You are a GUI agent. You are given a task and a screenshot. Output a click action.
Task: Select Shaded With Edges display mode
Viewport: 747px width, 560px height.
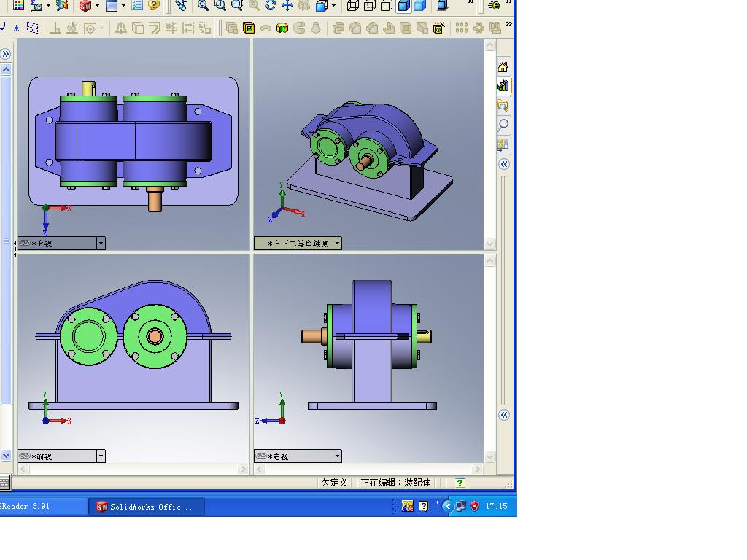tap(403, 6)
